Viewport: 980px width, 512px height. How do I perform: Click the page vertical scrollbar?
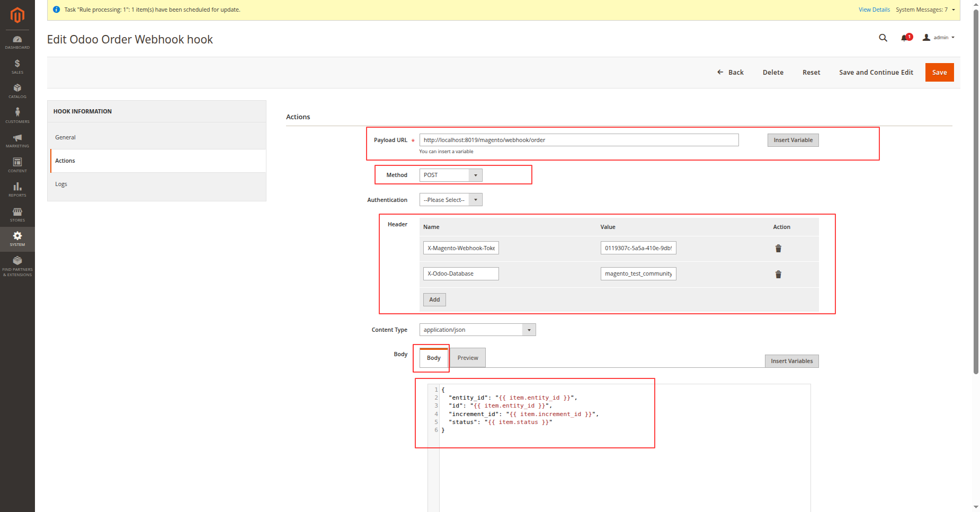pos(976,191)
